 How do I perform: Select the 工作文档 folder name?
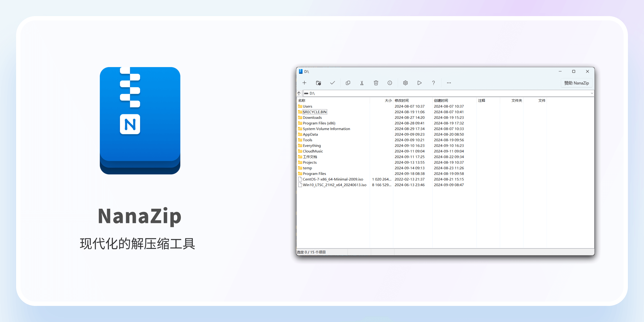(x=310, y=157)
